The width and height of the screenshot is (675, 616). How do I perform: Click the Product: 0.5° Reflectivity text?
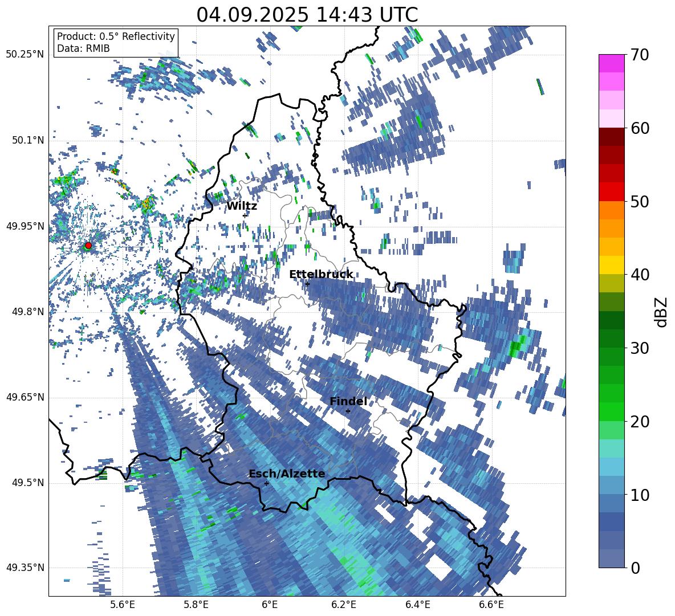116,36
